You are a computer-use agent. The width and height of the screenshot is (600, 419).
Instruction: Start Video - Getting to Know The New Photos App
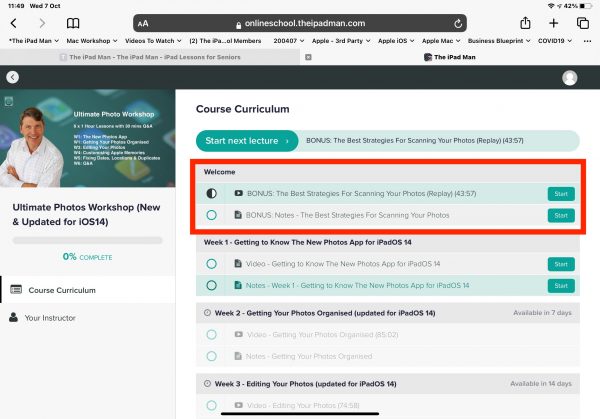(x=561, y=264)
